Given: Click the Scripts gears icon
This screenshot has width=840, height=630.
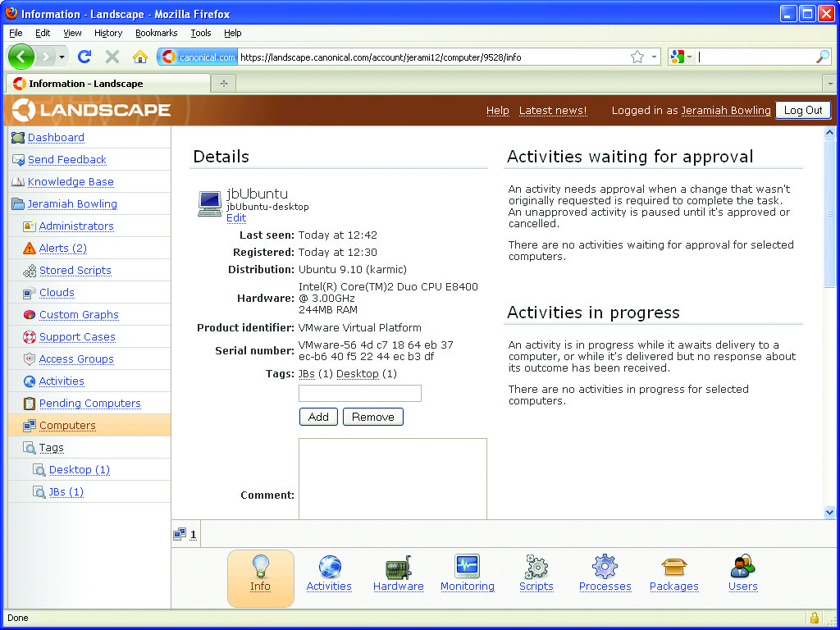Looking at the screenshot, I should pos(536,567).
